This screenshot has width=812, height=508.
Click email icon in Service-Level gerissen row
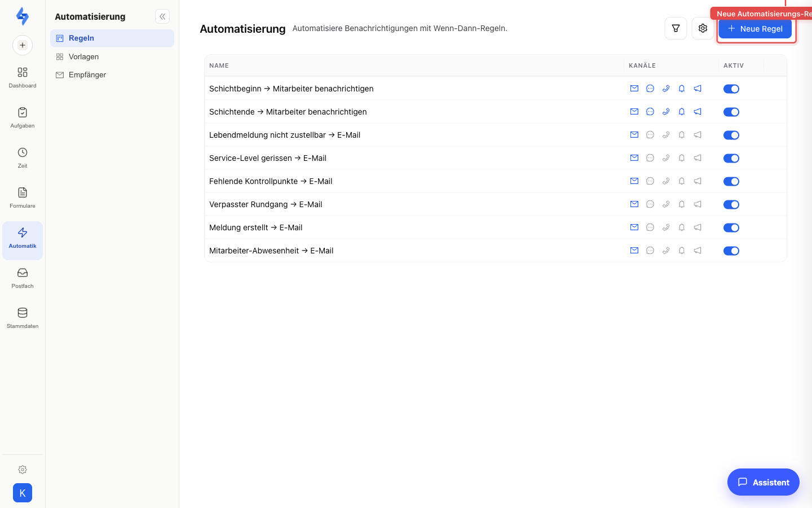[x=634, y=158]
